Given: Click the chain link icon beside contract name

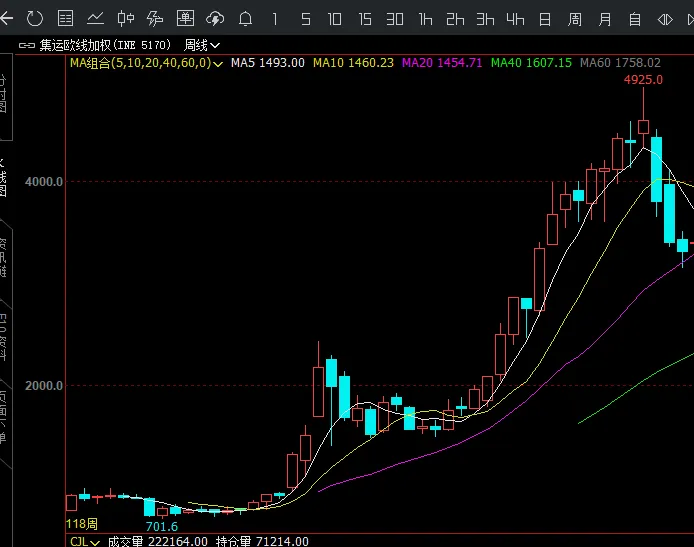Looking at the screenshot, I should pos(27,46).
